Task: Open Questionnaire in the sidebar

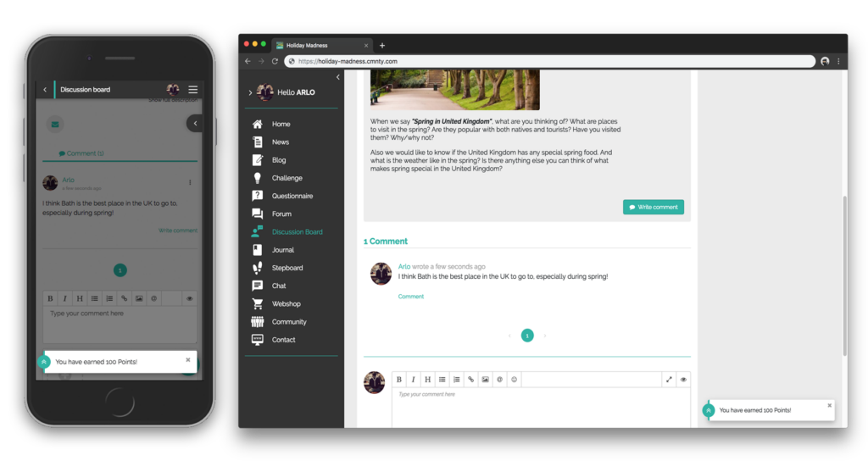Action: click(292, 196)
